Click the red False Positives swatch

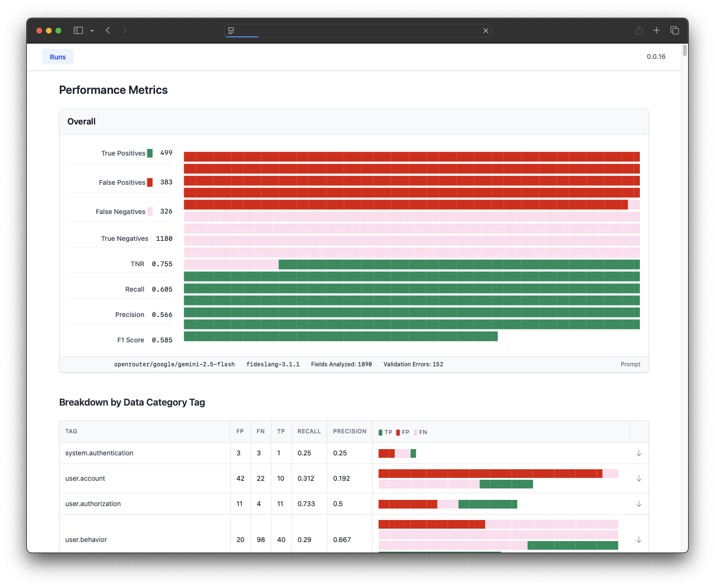point(150,182)
